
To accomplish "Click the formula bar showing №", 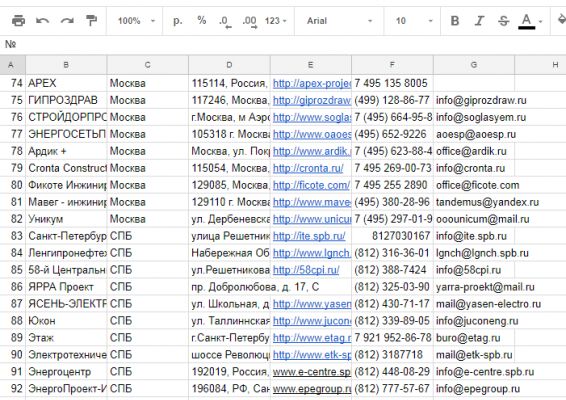I will tap(283, 44).
